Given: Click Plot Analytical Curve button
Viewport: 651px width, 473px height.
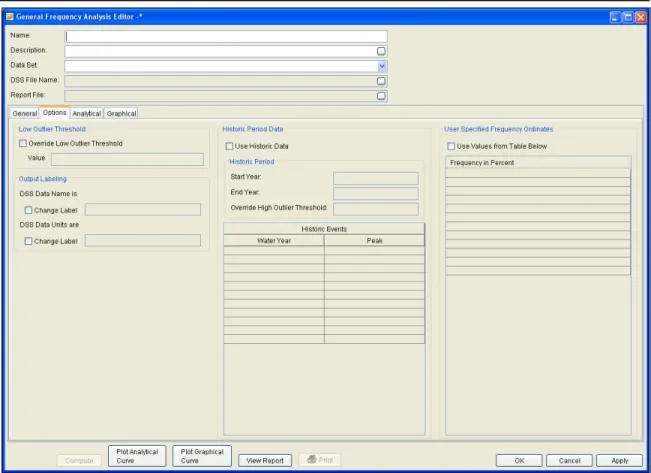Looking at the screenshot, I should pyautogui.click(x=137, y=456).
